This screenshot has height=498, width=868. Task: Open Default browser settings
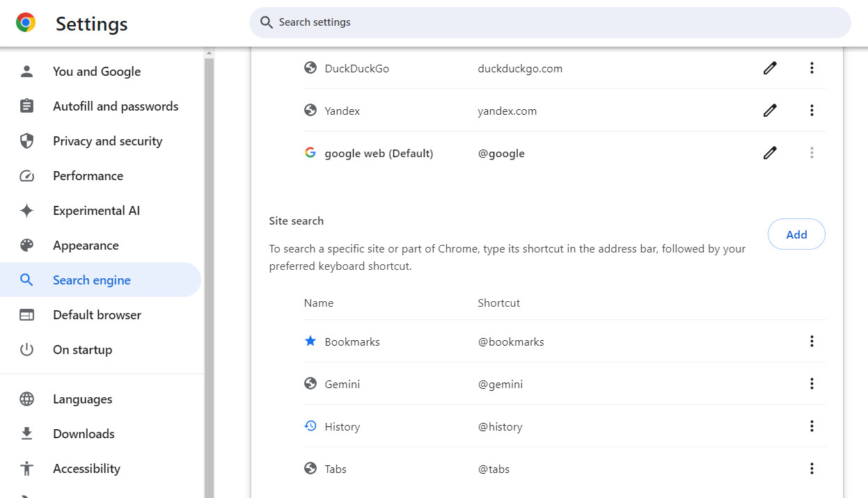pos(100,314)
